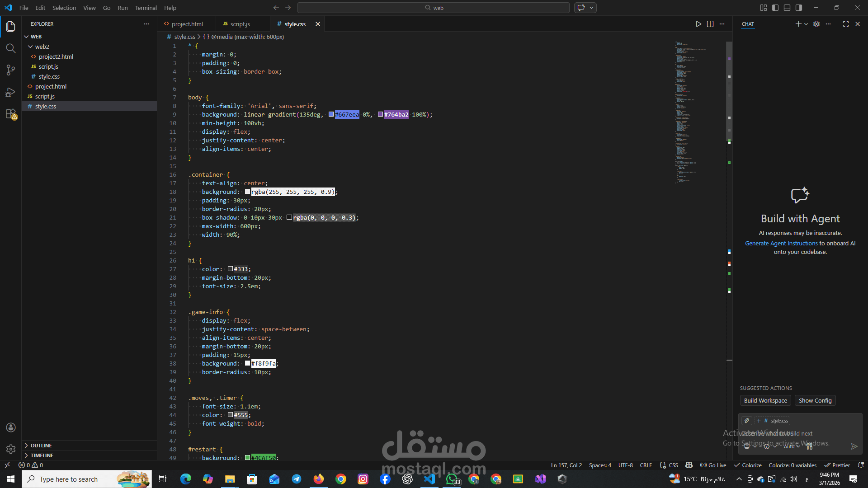868x488 pixels.
Task: Expand the TIMELINE section
Action: point(42,455)
